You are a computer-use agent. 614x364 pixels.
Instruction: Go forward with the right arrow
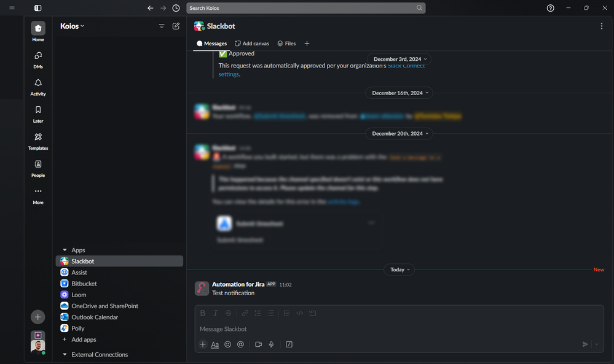coord(163,8)
